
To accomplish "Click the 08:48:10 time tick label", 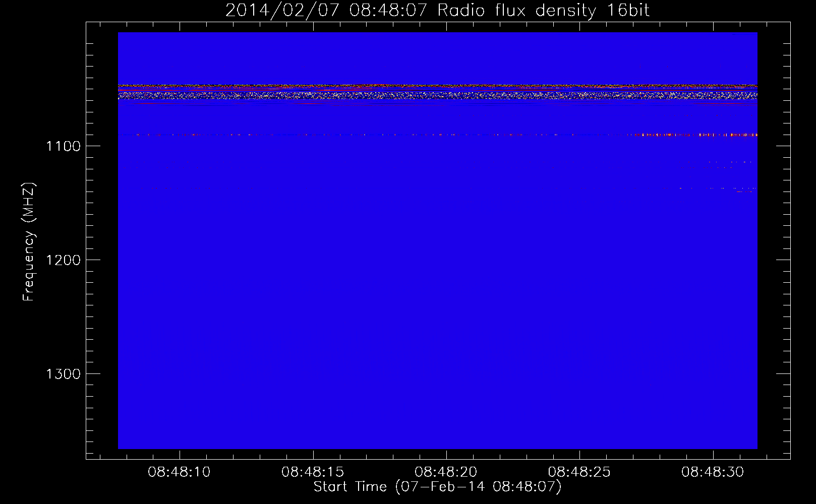I will coord(179,472).
